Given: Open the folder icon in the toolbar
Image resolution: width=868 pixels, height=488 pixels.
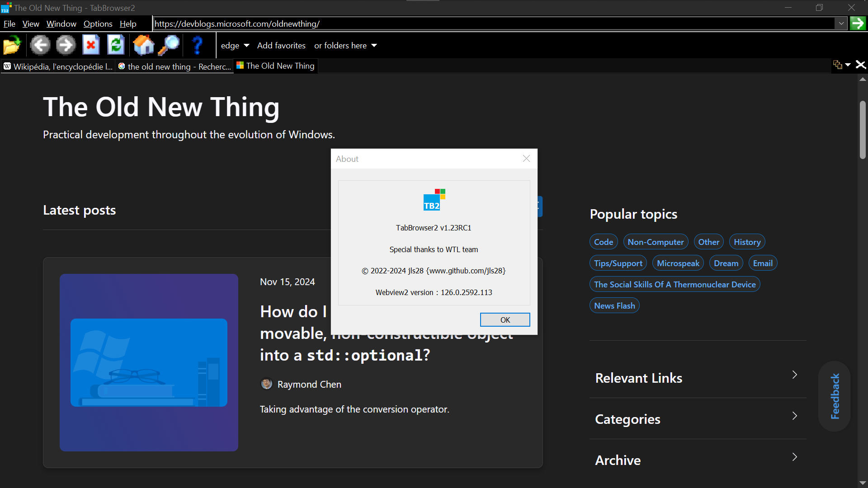Looking at the screenshot, I should pos(12,45).
